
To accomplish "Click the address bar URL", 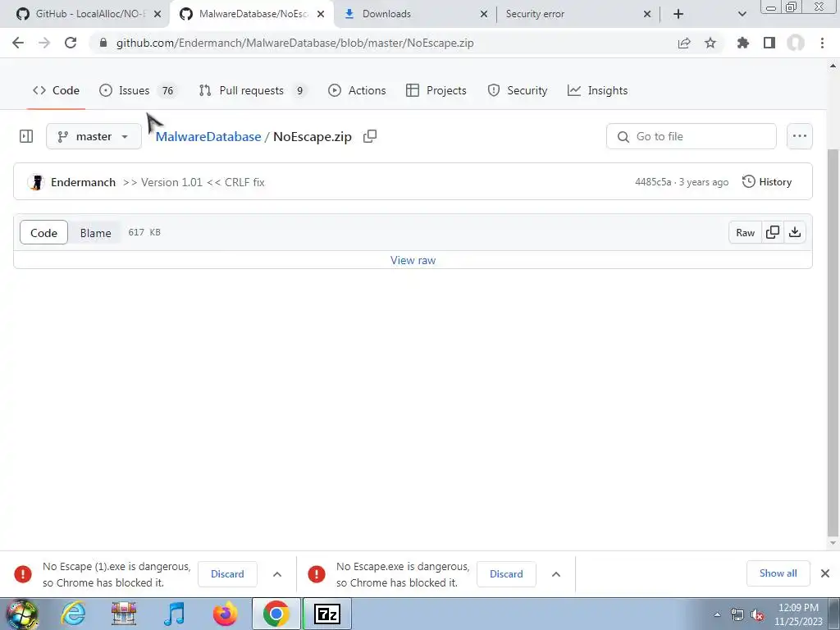I will (x=294, y=43).
